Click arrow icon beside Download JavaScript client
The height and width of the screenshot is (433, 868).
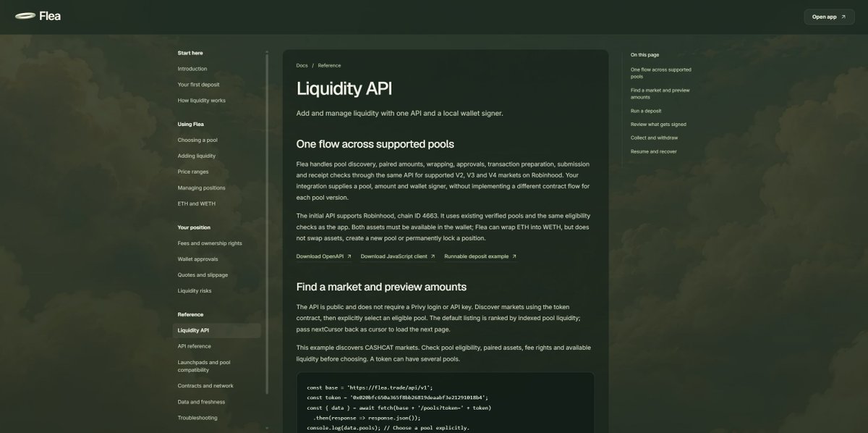coord(433,256)
